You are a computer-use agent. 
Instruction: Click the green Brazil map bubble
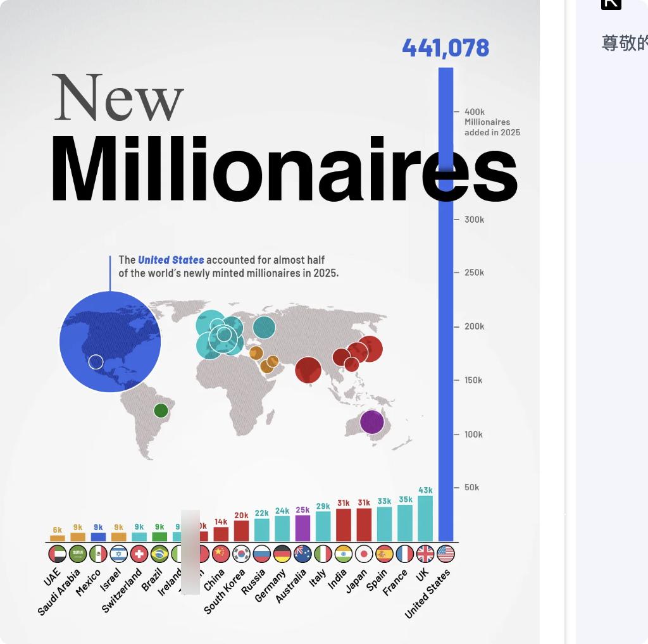tap(161, 411)
